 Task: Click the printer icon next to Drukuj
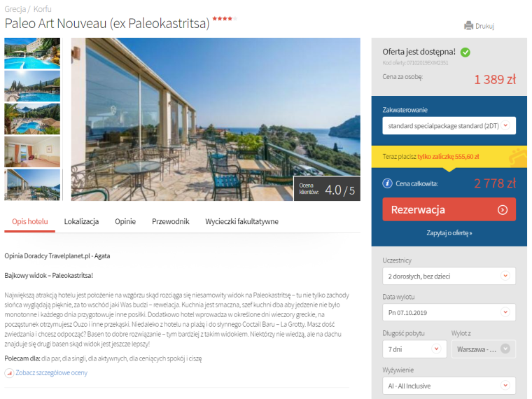pos(468,26)
